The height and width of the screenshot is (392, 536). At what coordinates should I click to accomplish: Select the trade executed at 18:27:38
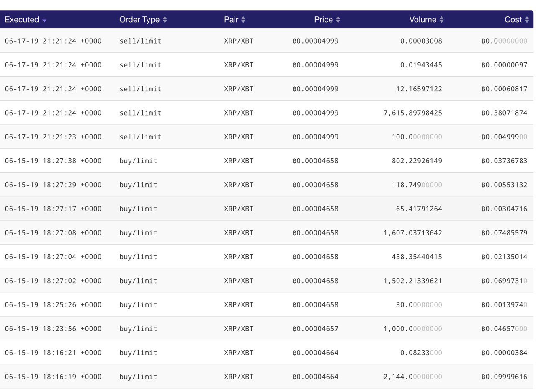(x=53, y=161)
